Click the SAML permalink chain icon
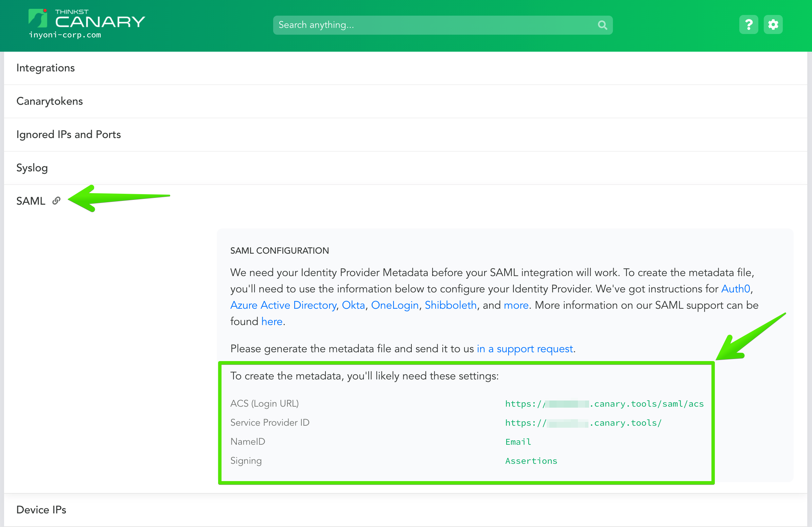Image resolution: width=812 pixels, height=527 pixels. [57, 201]
